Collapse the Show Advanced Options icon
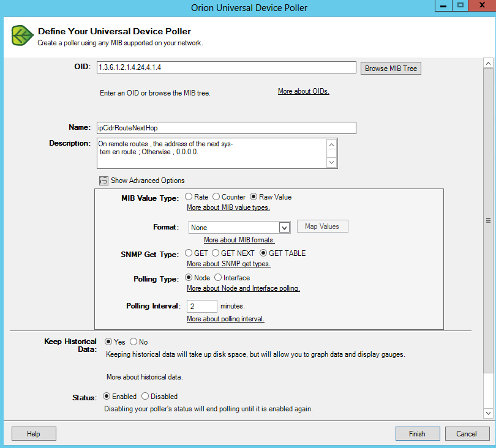Screen dimensions: 496x448 click(103, 181)
